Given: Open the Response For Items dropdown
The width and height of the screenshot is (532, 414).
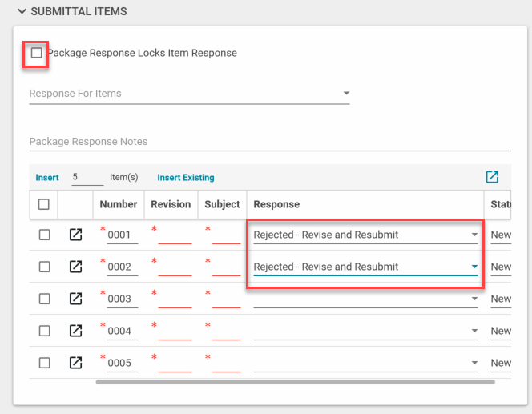Looking at the screenshot, I should click(x=189, y=94).
